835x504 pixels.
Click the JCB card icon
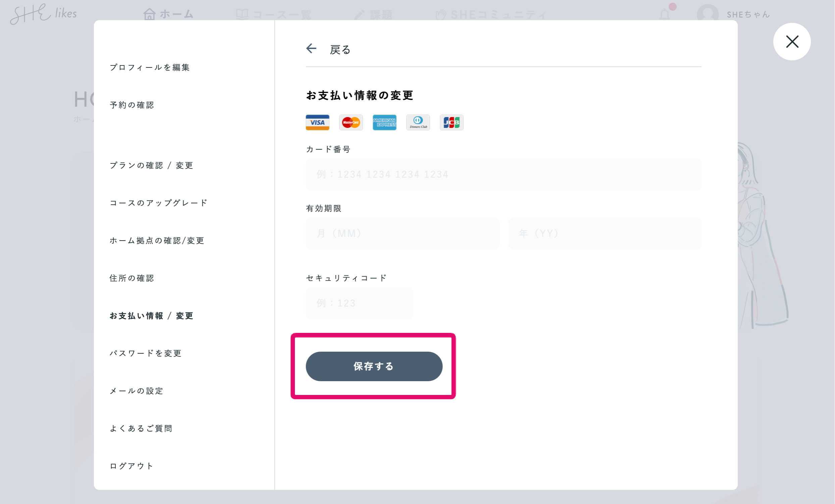(x=452, y=122)
